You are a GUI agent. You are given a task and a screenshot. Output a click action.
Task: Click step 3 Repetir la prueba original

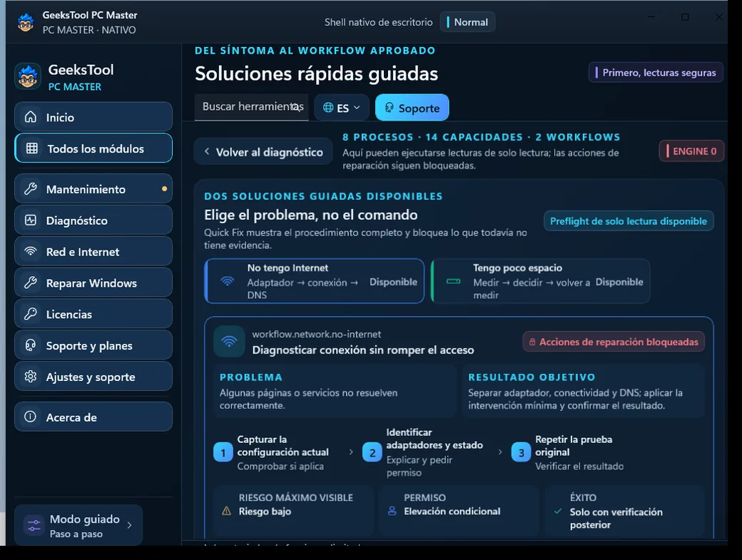pos(568,452)
